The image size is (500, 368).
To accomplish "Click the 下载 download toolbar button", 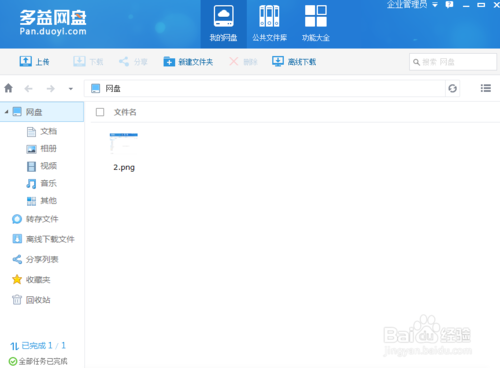I will coord(88,62).
